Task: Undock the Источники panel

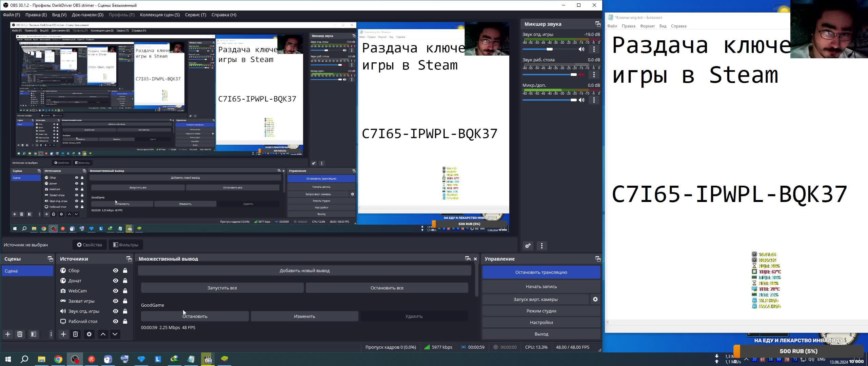Action: pos(129,259)
